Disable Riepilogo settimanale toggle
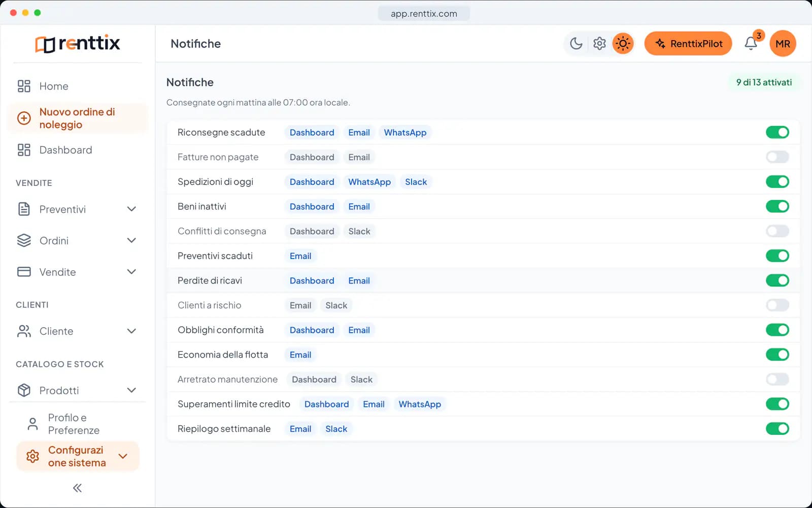 click(x=777, y=429)
